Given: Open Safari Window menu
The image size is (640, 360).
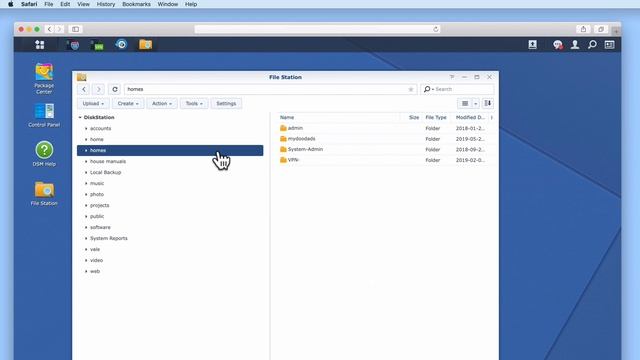Looking at the screenshot, I should point(168,4).
